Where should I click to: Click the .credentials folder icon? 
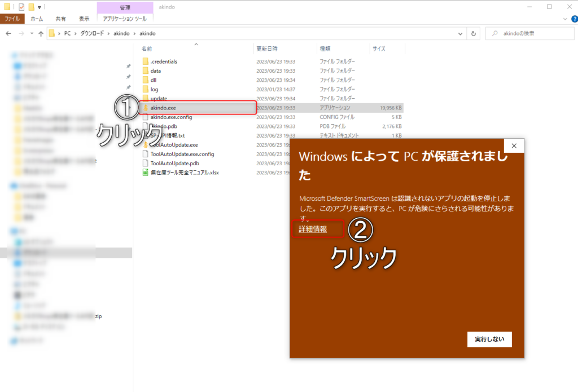145,61
